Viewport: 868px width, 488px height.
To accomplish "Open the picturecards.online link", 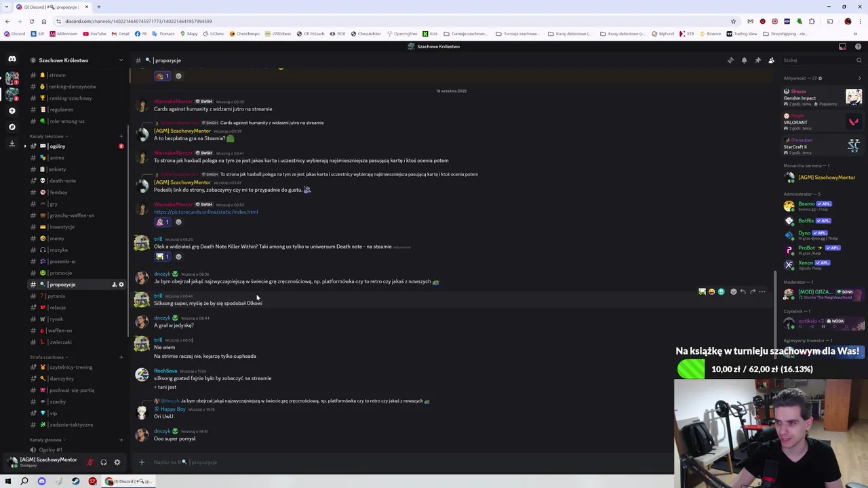I will coord(205,212).
